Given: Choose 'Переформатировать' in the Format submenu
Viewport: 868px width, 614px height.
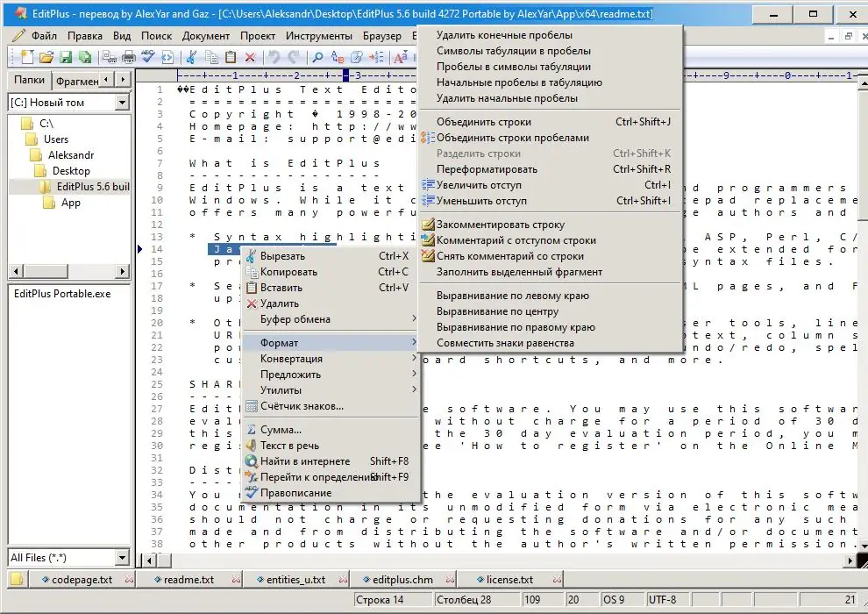Looking at the screenshot, I should 550,169.
